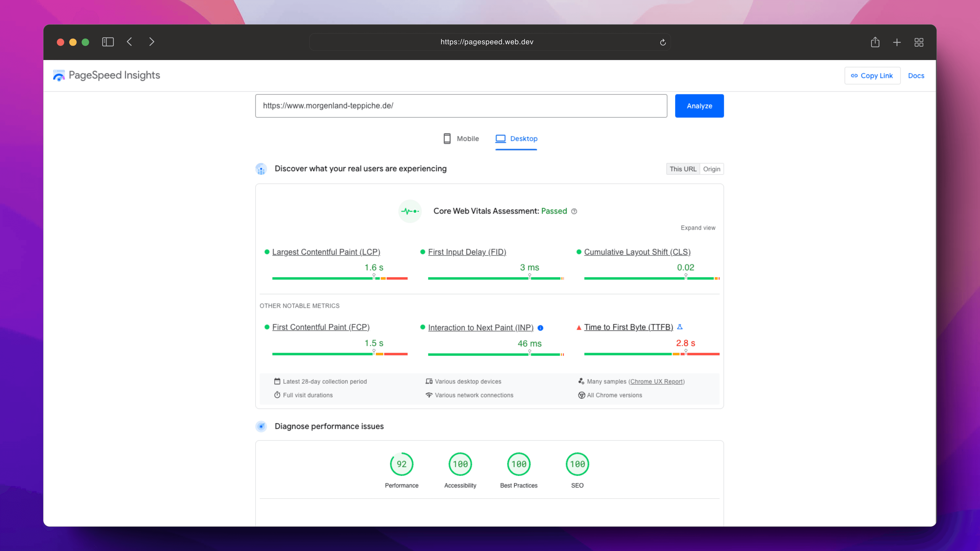Image resolution: width=980 pixels, height=551 pixels.
Task: Select the Desktop tab
Action: [x=516, y=139]
